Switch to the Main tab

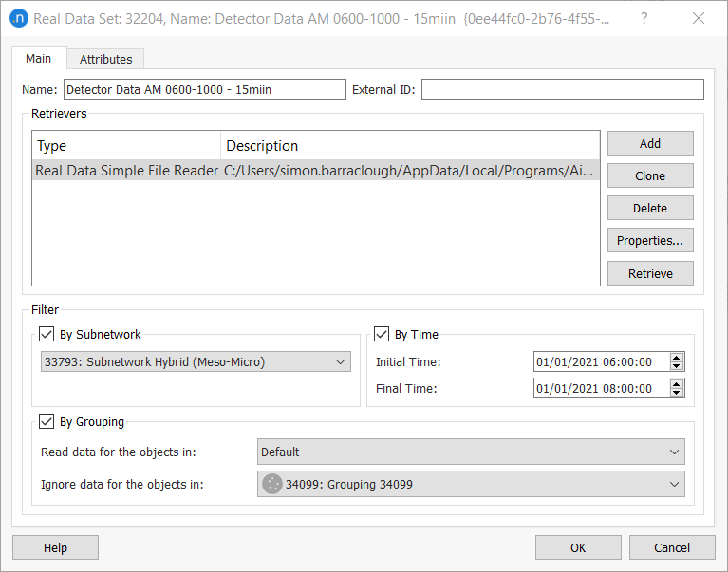click(x=39, y=59)
